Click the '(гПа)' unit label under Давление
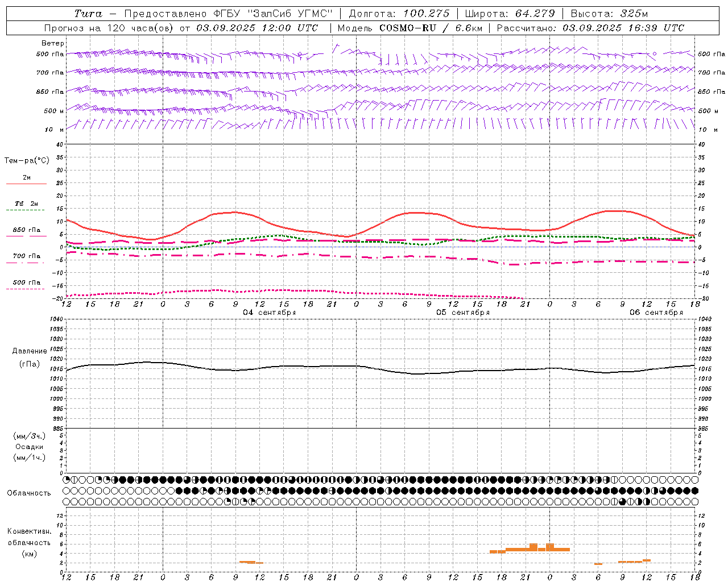This screenshot has height=582, width=728. 30,364
